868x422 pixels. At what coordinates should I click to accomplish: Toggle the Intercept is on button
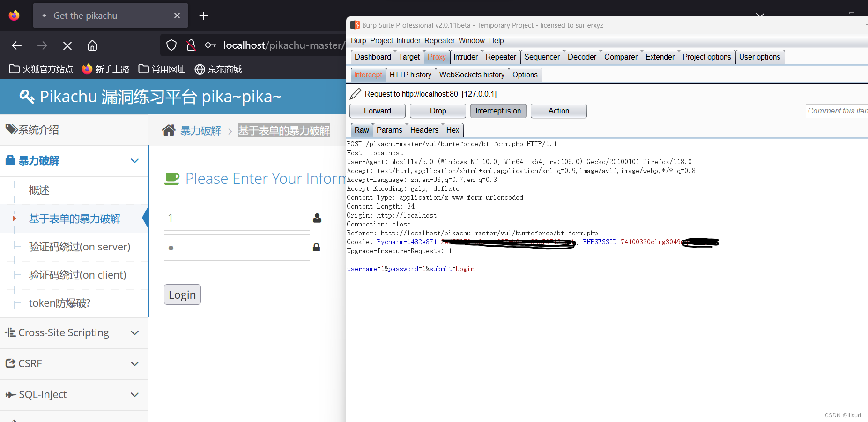coord(498,111)
